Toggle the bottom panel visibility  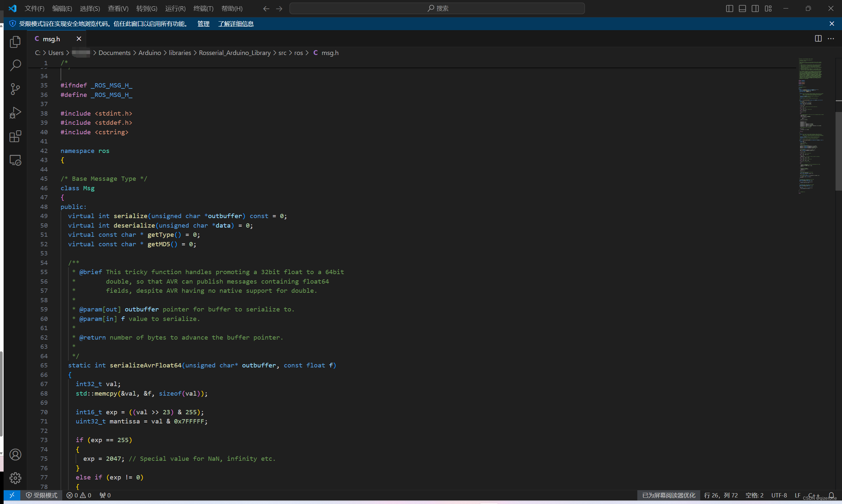click(x=742, y=8)
